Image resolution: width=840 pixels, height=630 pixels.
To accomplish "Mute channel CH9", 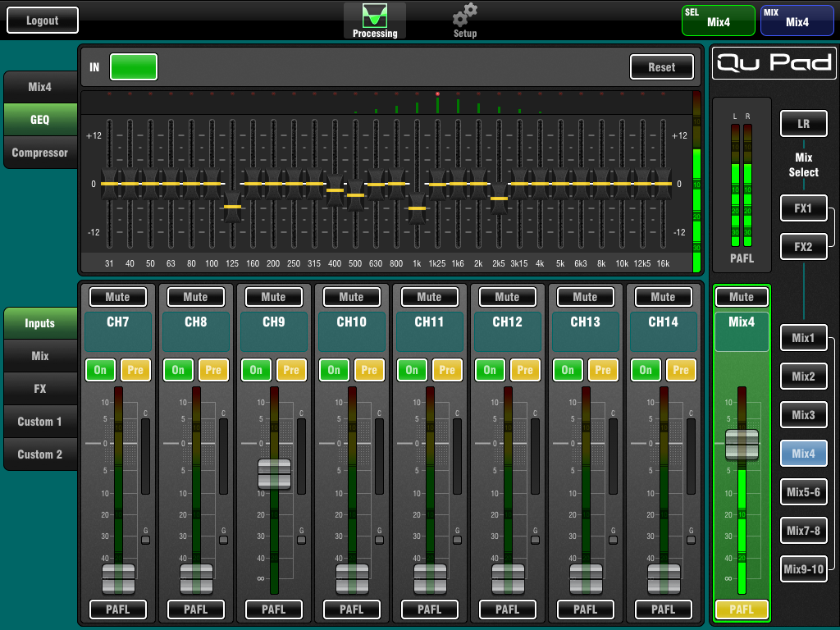I will (x=274, y=297).
